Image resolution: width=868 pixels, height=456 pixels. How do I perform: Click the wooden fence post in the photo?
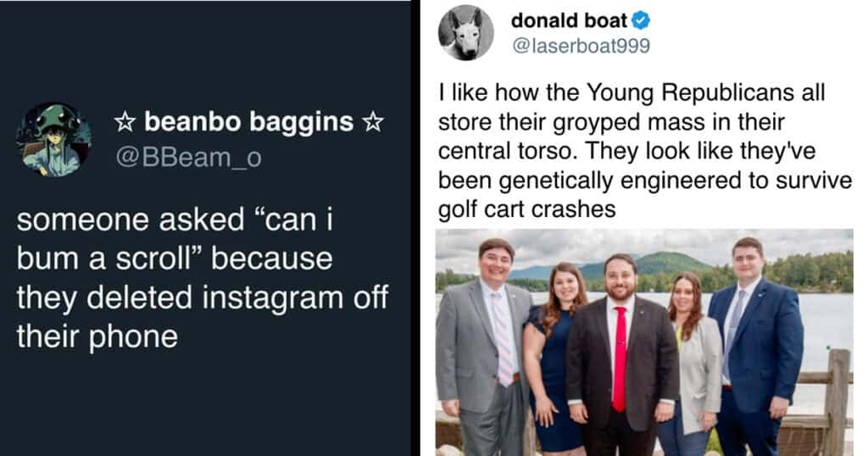coord(836,398)
